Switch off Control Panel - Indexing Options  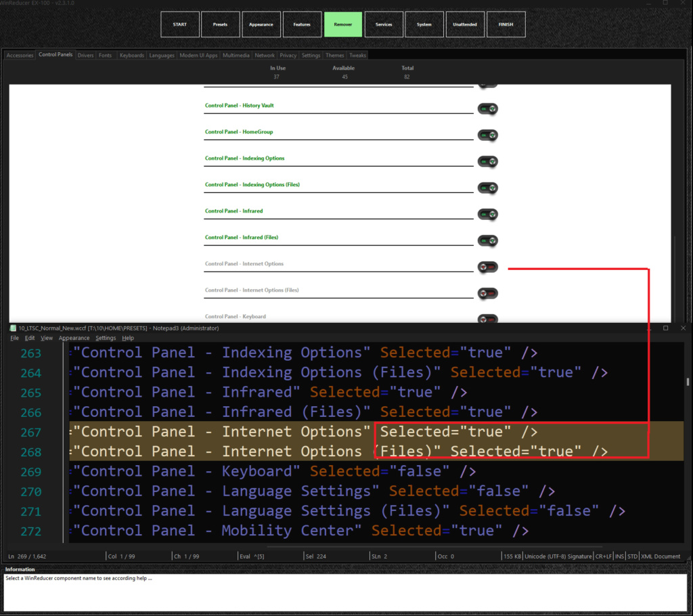[487, 161]
